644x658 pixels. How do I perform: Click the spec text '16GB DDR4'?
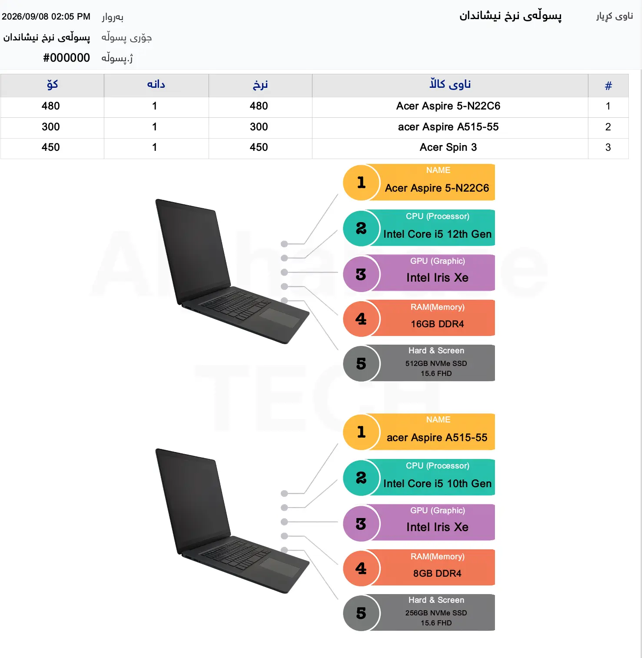(x=438, y=324)
